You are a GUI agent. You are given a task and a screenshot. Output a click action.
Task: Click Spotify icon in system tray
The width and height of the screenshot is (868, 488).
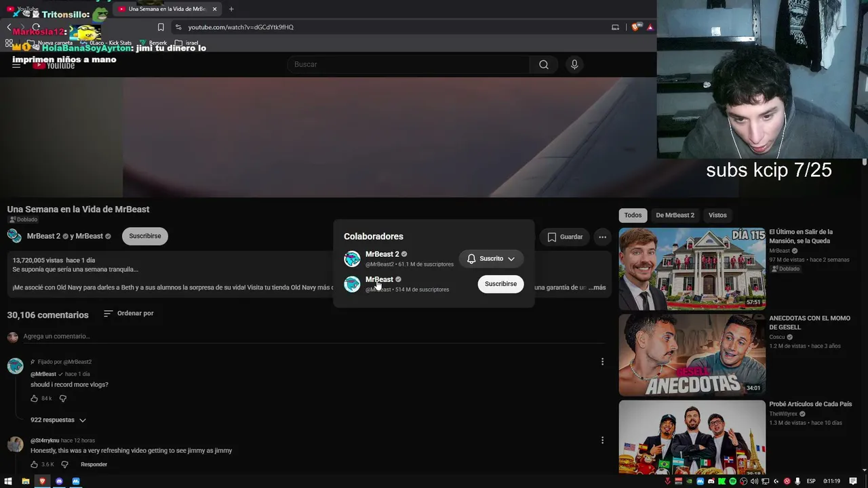coord(733,481)
